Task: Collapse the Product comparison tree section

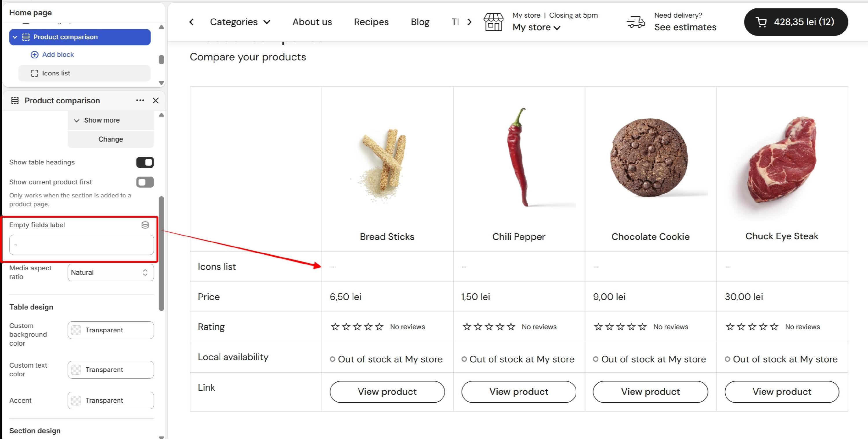Action: (15, 37)
